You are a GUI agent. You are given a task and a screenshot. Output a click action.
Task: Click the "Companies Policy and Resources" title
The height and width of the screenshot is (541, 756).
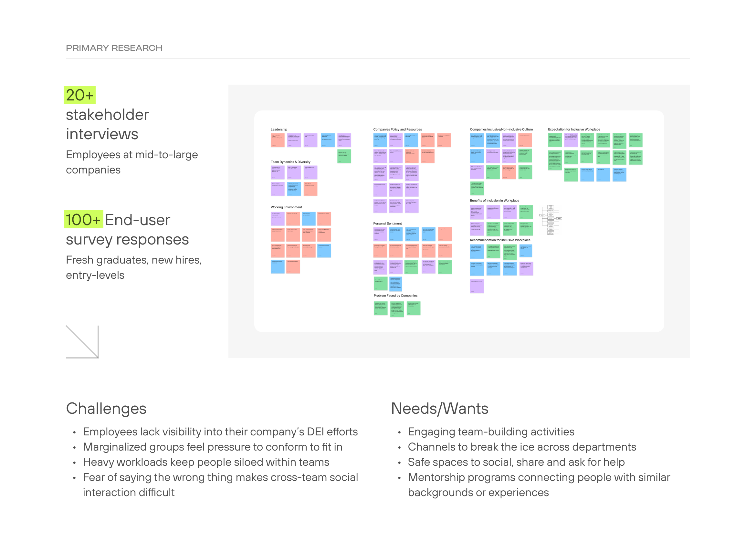pyautogui.click(x=397, y=129)
